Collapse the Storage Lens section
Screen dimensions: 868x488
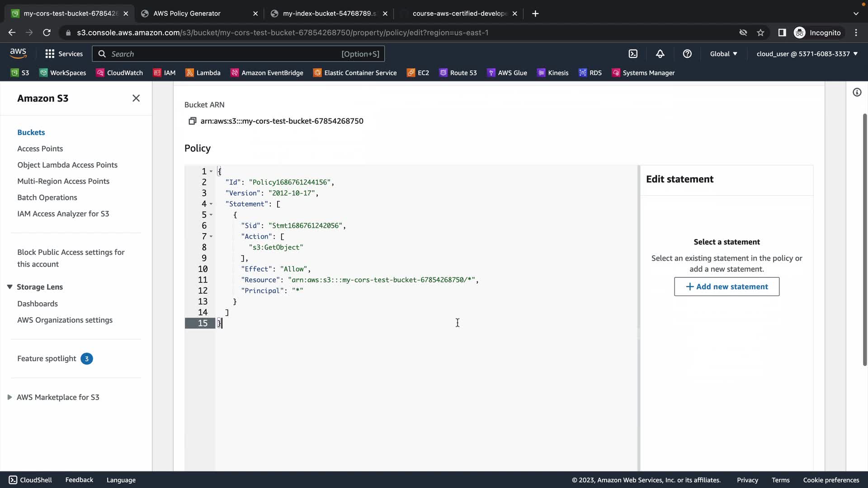[x=9, y=287]
